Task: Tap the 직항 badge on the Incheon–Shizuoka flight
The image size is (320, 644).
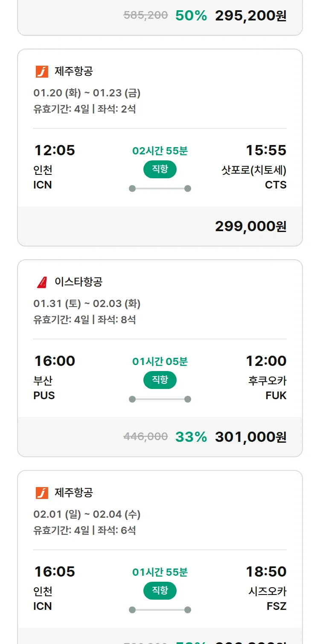Action: pyautogui.click(x=160, y=591)
